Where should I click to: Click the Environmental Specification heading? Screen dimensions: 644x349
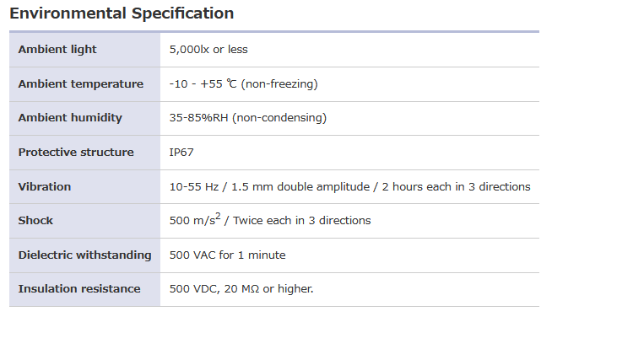point(122,13)
